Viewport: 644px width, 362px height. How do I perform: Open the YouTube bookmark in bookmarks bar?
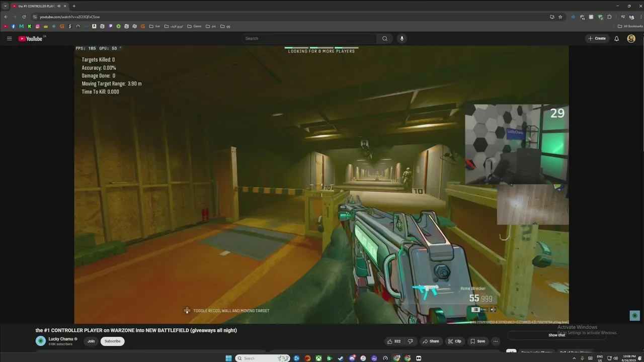[6, 26]
